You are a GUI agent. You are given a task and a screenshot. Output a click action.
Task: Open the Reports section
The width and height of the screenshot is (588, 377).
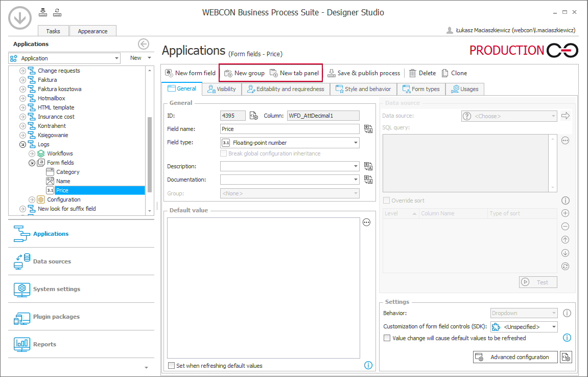coord(81,344)
